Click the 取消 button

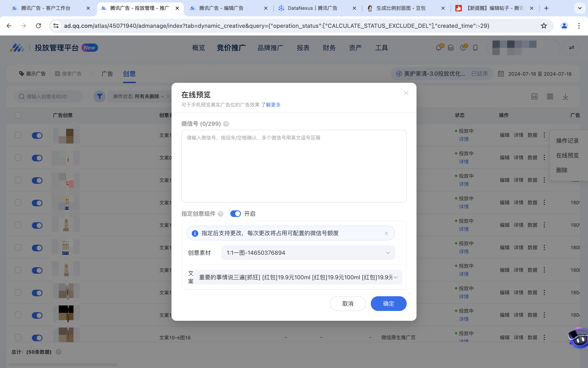pos(348,304)
